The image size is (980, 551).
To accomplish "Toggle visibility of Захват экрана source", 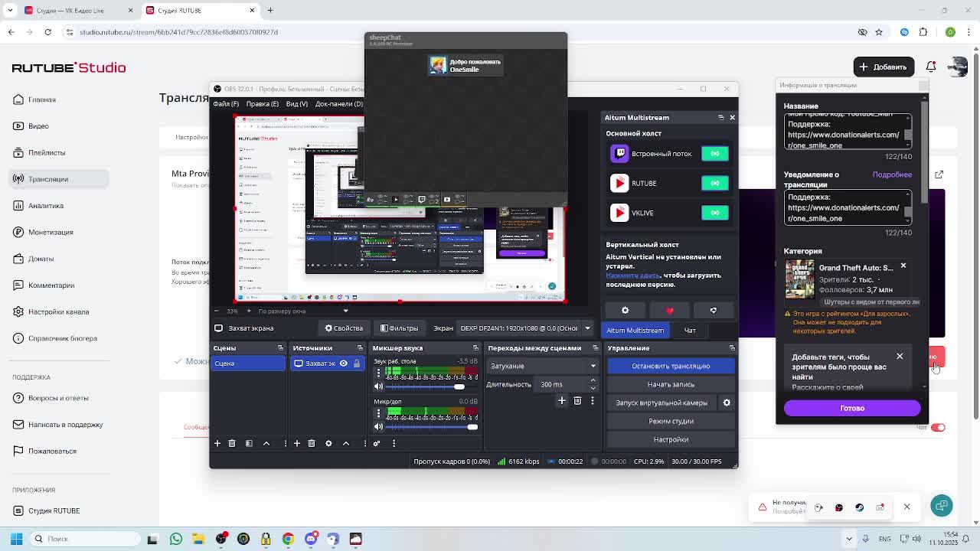I will click(343, 364).
